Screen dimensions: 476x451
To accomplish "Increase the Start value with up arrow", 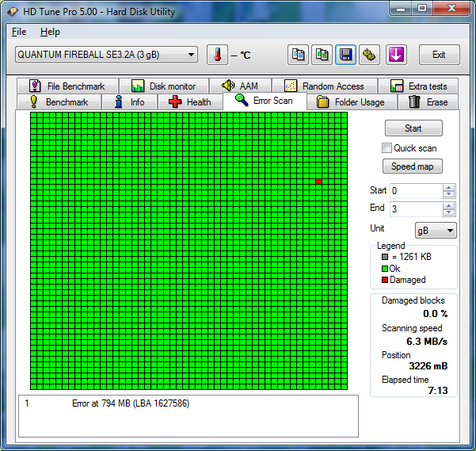I will [449, 188].
